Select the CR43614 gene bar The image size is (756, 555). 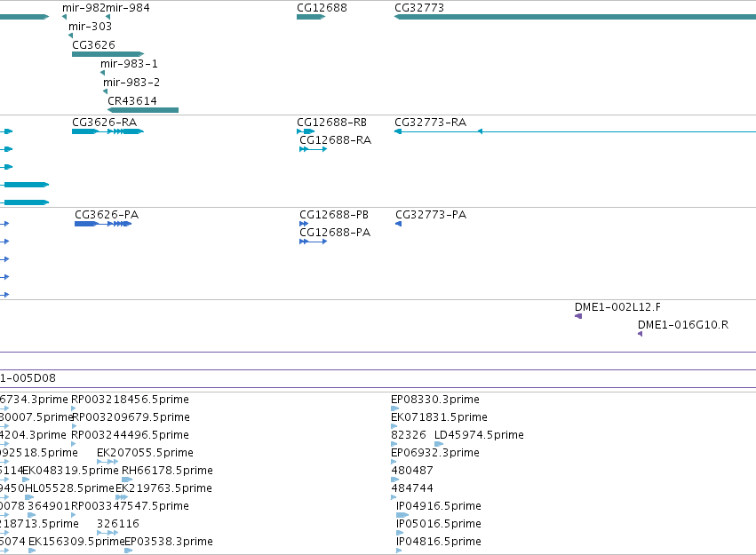point(143,110)
